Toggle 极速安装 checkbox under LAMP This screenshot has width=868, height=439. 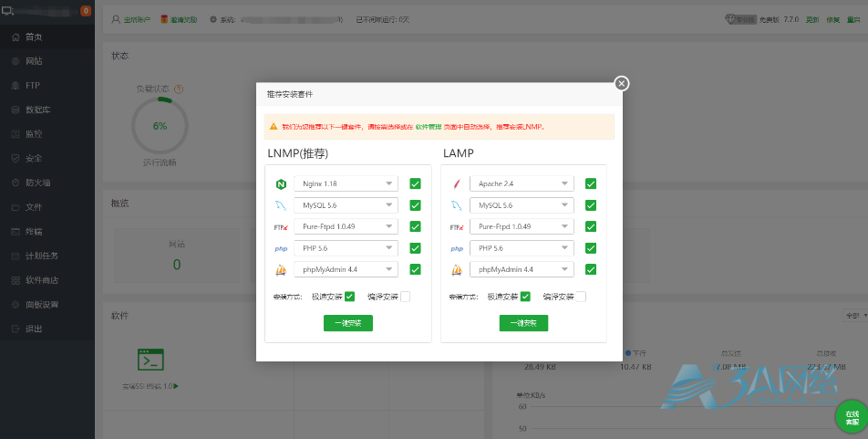tap(525, 297)
